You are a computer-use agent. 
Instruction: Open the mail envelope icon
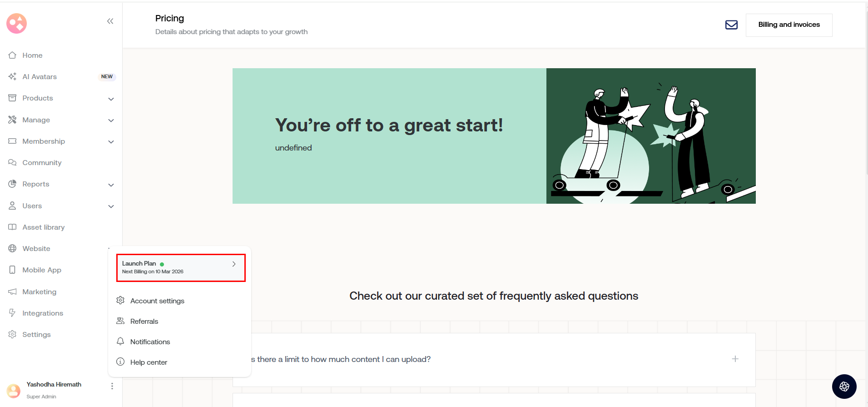click(x=731, y=25)
